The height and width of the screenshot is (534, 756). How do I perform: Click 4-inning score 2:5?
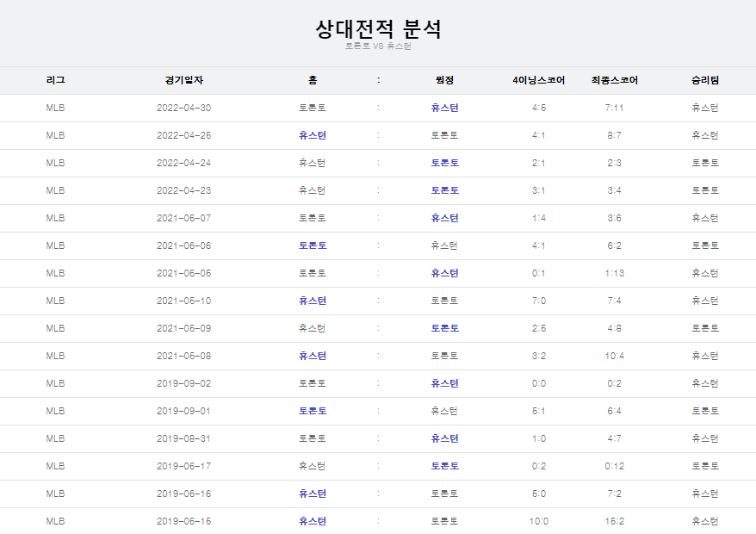click(539, 328)
